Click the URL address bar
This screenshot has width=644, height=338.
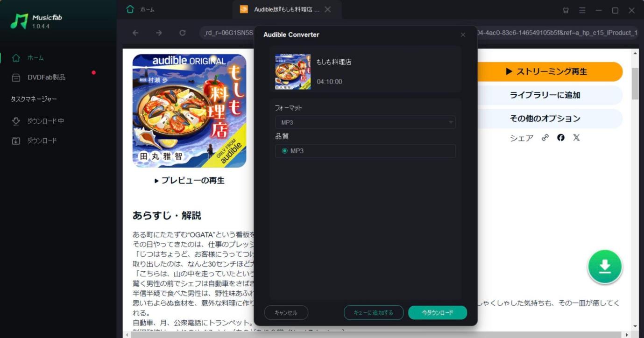coord(419,33)
